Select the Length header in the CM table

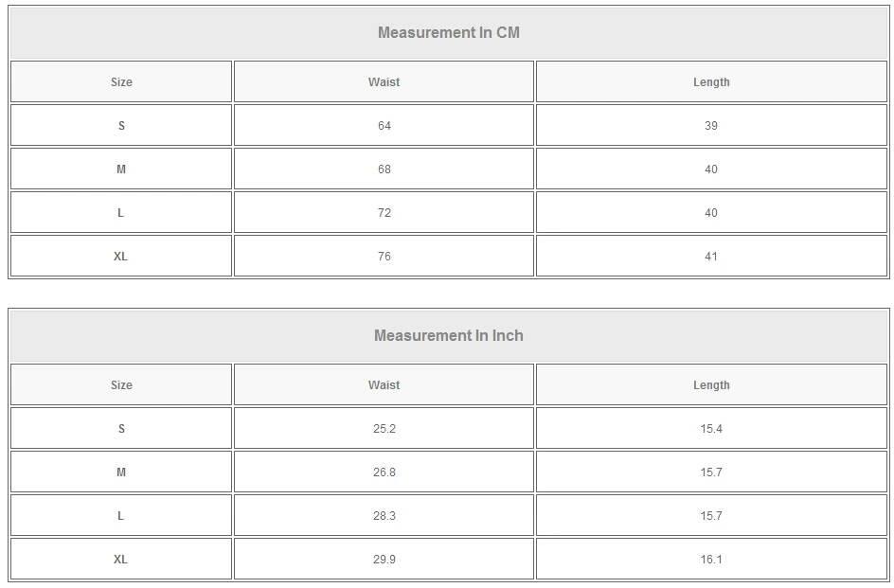click(711, 82)
